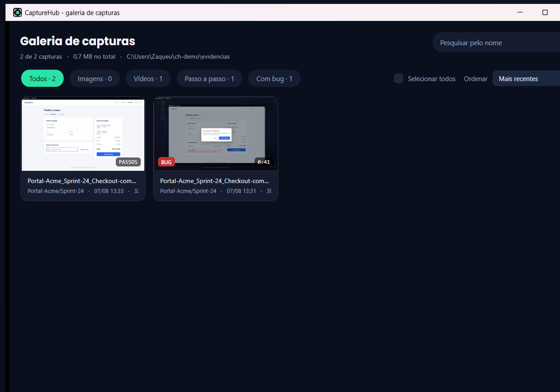Screen dimensions: 560x392
Task: Click the PASSOS badge on first capture
Action: (128, 162)
